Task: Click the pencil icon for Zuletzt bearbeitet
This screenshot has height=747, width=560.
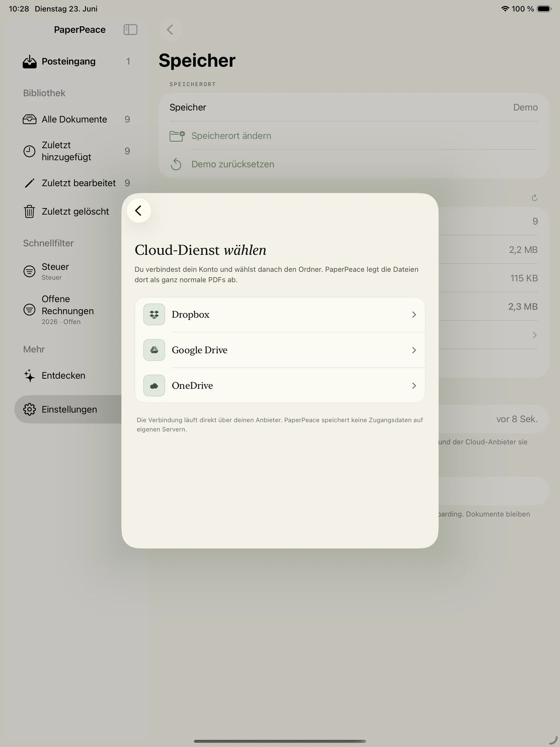Action: point(30,183)
